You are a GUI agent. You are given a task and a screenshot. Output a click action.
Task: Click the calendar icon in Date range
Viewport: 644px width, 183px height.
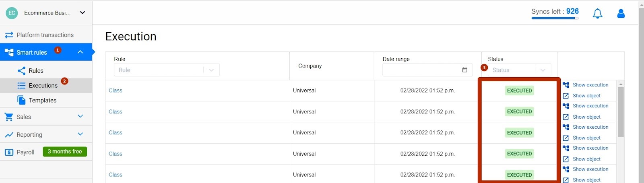[464, 70]
